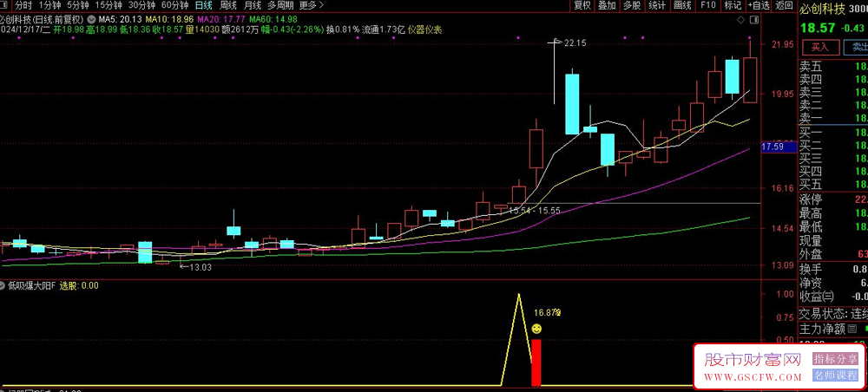868x392 pixels.
Task: Click the 买入 buy button
Action: (820, 48)
